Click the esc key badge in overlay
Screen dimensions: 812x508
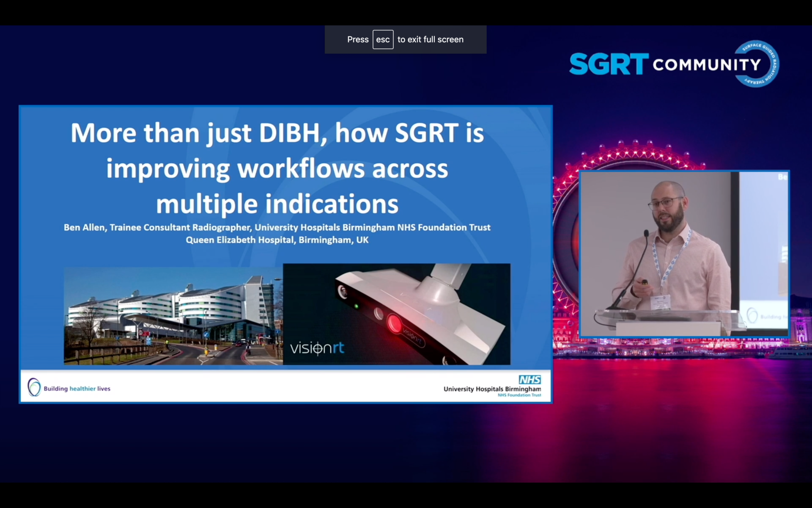click(x=383, y=39)
